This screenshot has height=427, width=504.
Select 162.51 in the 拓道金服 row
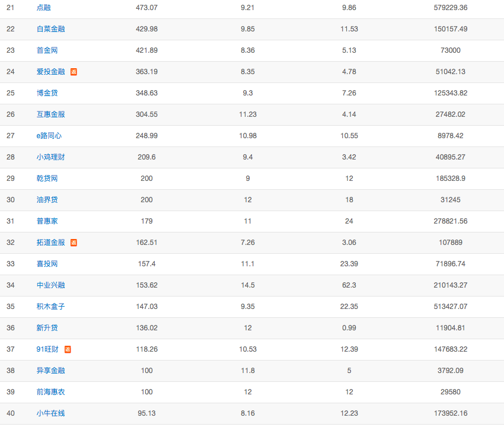pyautogui.click(x=146, y=243)
